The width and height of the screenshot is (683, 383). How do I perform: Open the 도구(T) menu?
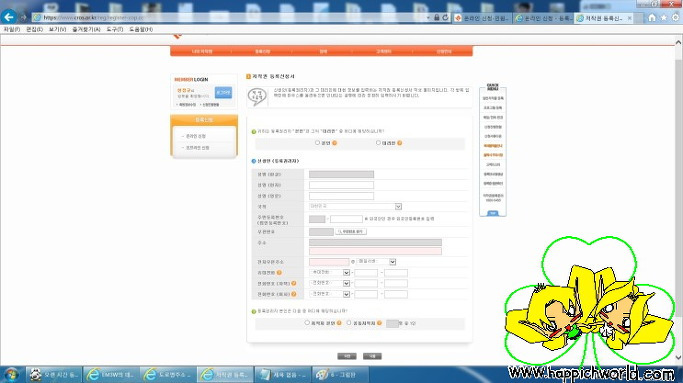coord(115,29)
